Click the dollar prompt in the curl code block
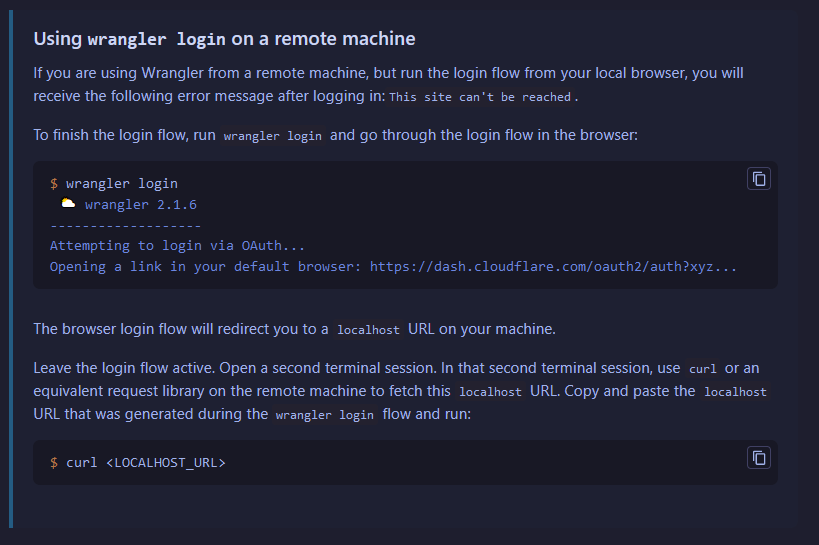Viewport: 819px width, 545px height. point(54,463)
